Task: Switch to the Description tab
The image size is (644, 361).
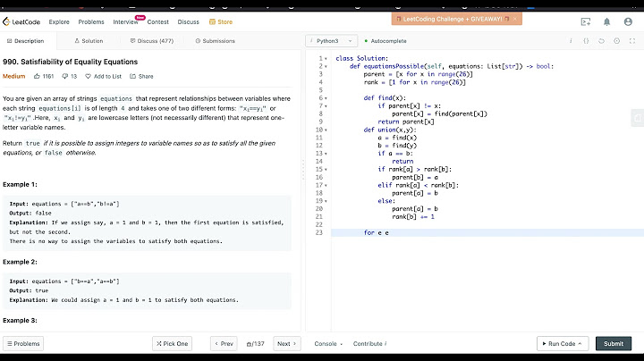Action: [25, 41]
